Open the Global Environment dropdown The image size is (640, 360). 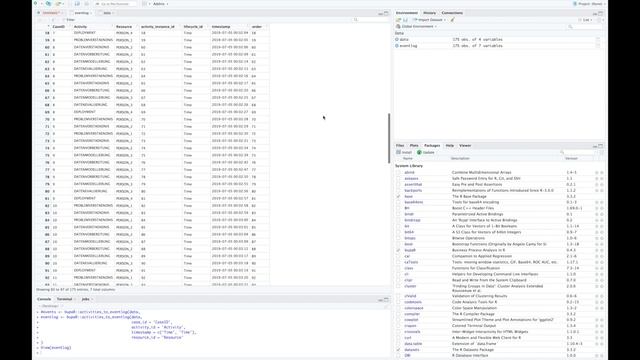tap(417, 27)
